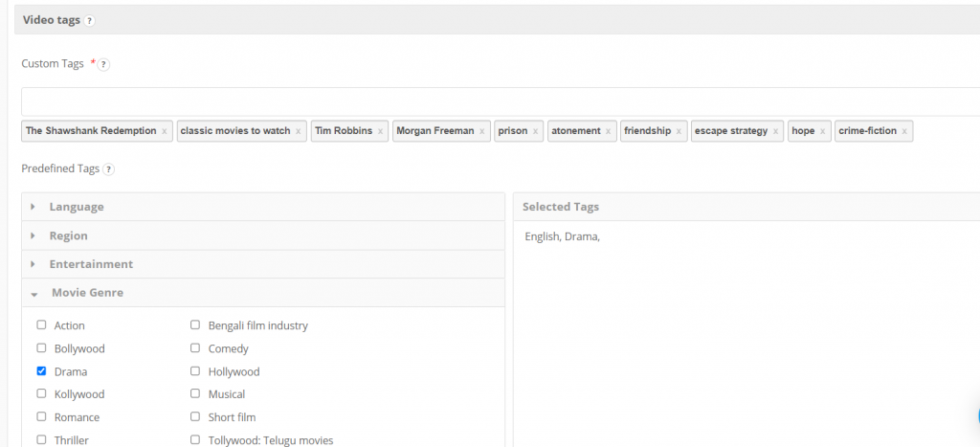
Task: Click the 'Predefined Tags' label
Action: [60, 168]
